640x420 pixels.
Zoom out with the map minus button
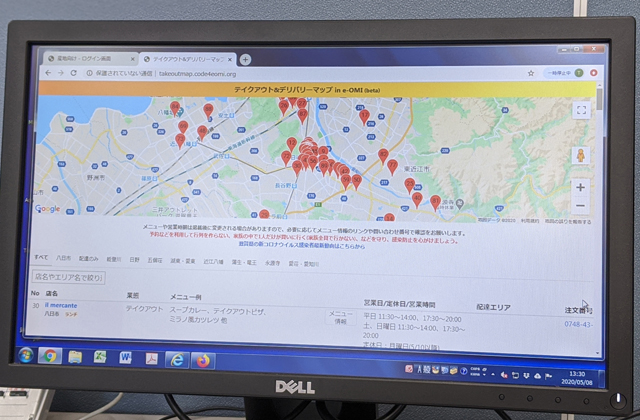pos(581,205)
